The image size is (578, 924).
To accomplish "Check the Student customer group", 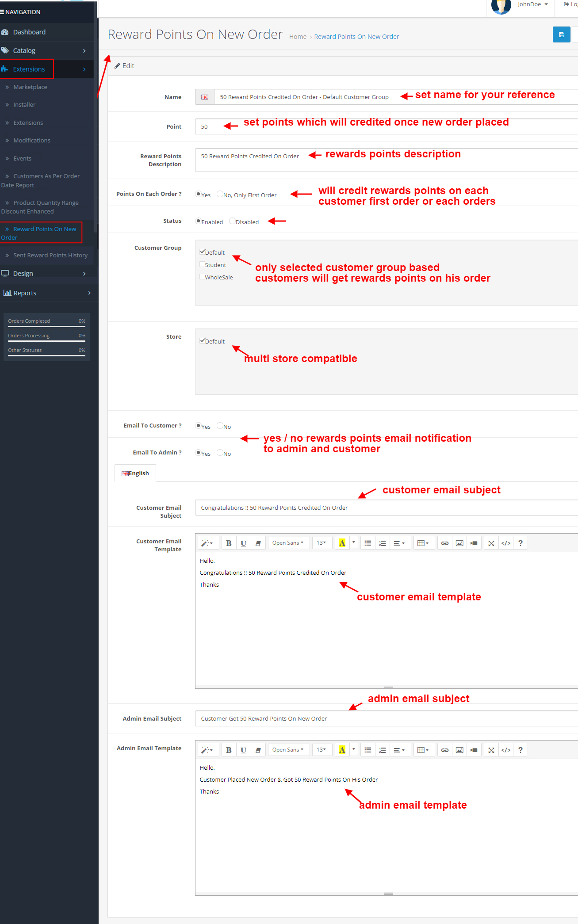I will [x=202, y=264].
